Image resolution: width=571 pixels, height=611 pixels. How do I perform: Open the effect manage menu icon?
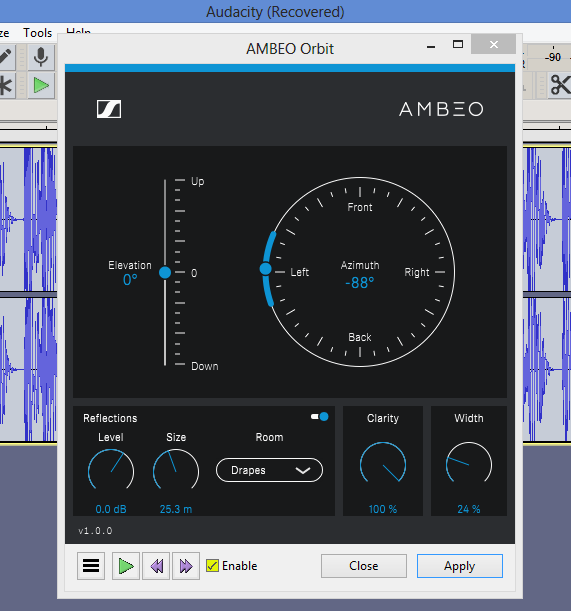tap(91, 566)
